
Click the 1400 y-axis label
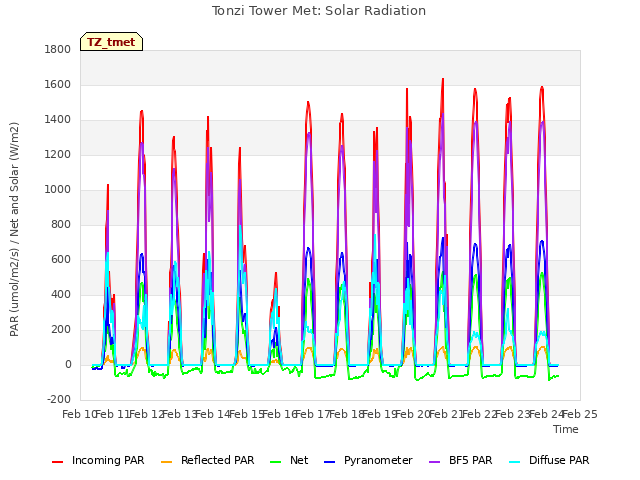pos(58,120)
